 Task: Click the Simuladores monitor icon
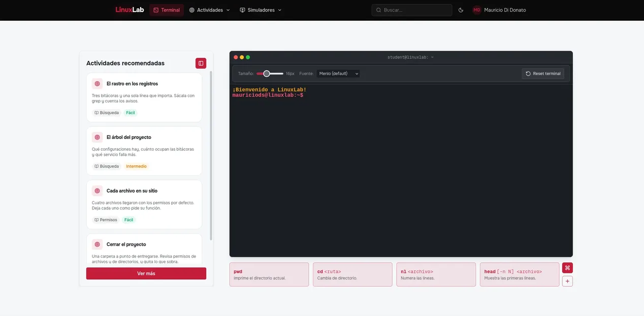242,10
